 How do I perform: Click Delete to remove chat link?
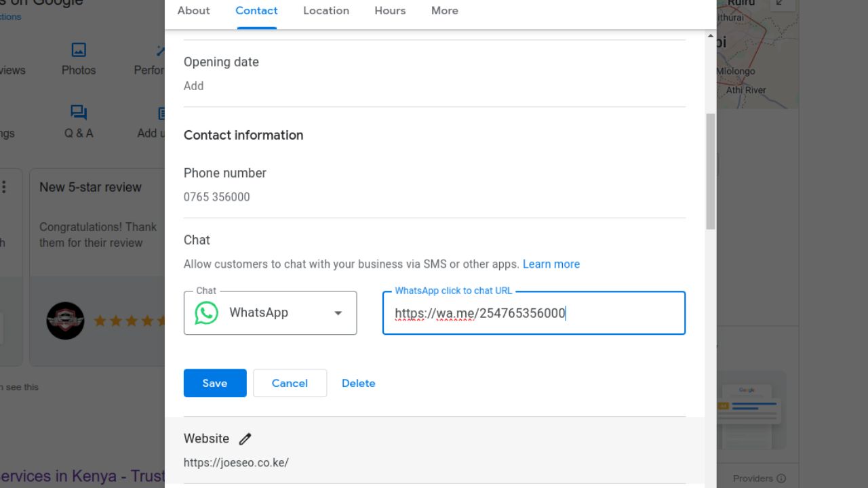(358, 384)
